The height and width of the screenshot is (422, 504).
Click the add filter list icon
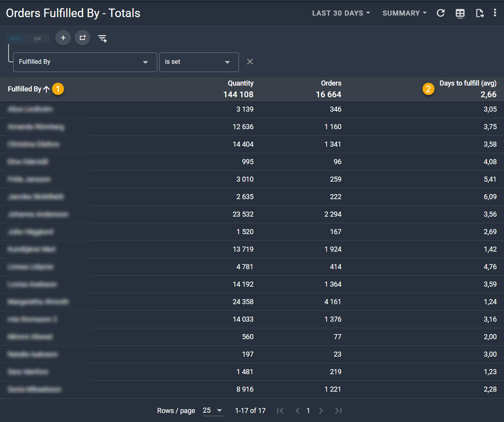pos(102,38)
